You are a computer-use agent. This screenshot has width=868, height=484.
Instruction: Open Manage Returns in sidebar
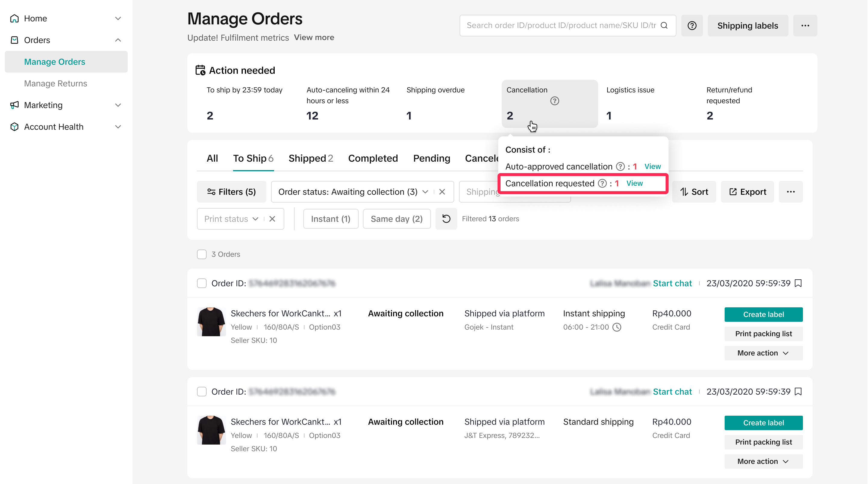56,84
